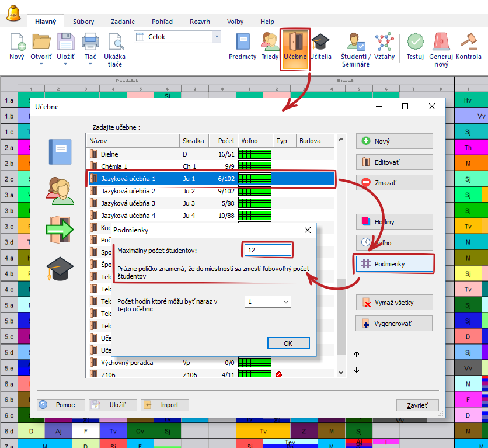Expand the simultaneous lessons count combo box

click(285, 302)
